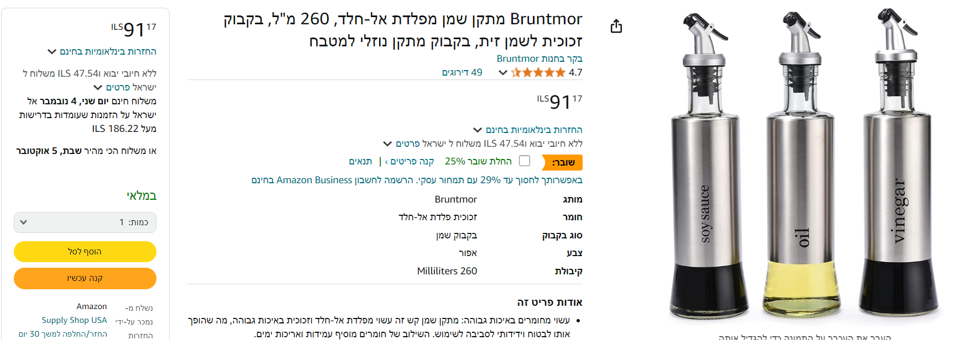Visit the Bruntmor store link

(539, 59)
